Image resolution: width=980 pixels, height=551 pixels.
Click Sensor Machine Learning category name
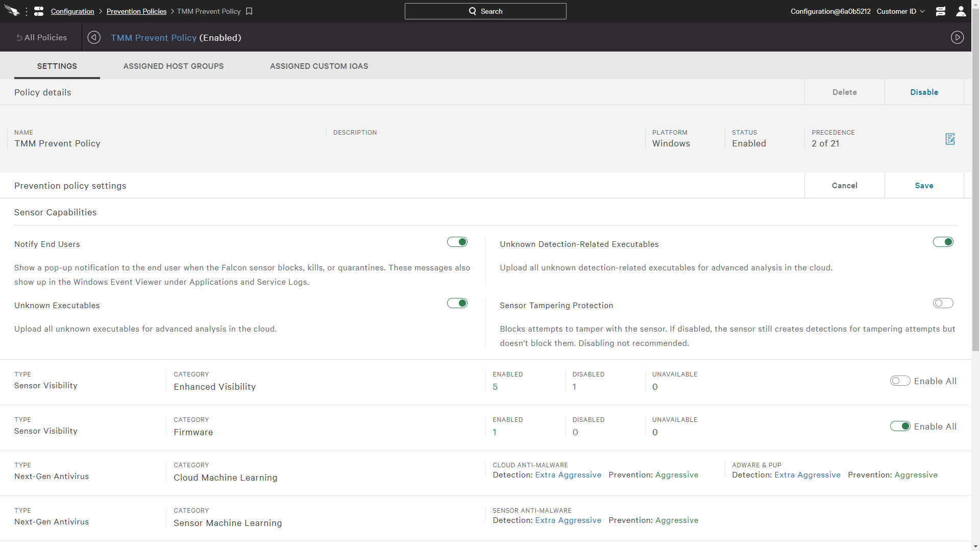coord(228,523)
